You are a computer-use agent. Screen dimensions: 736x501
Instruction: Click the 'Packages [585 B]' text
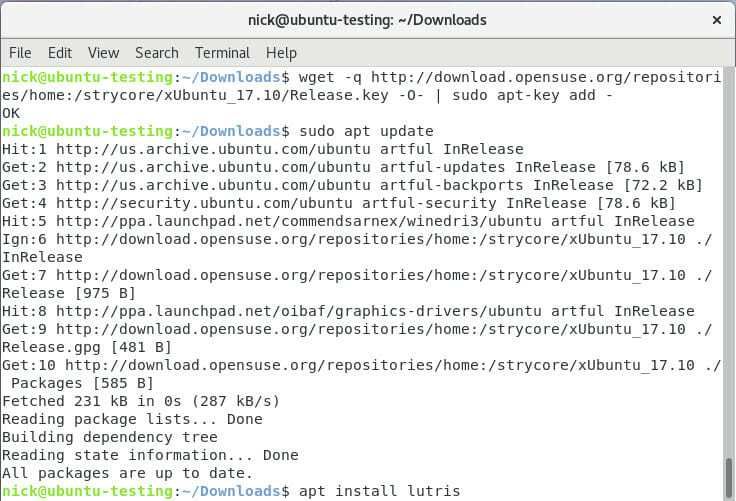tap(82, 383)
